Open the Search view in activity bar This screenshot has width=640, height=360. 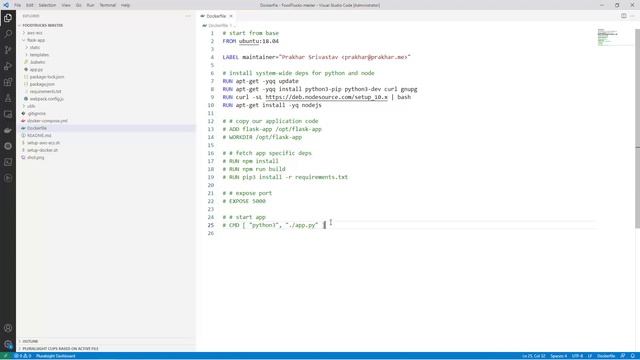pyautogui.click(x=8, y=34)
